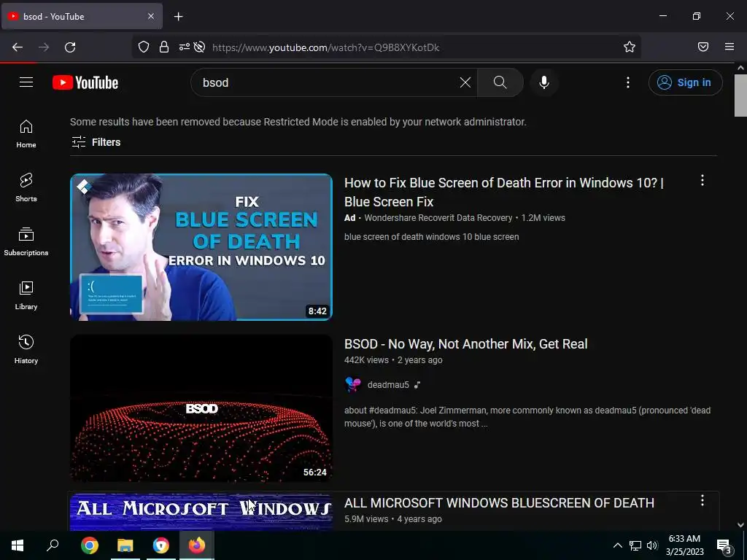Open File Explorer from taskbar
Viewport: 747px width, 560px height.
pyautogui.click(x=125, y=545)
